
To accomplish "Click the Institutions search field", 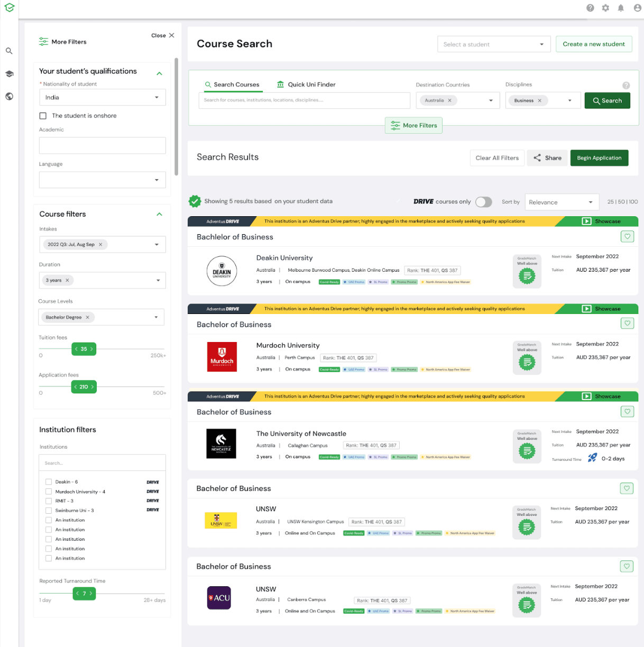I will click(x=103, y=463).
